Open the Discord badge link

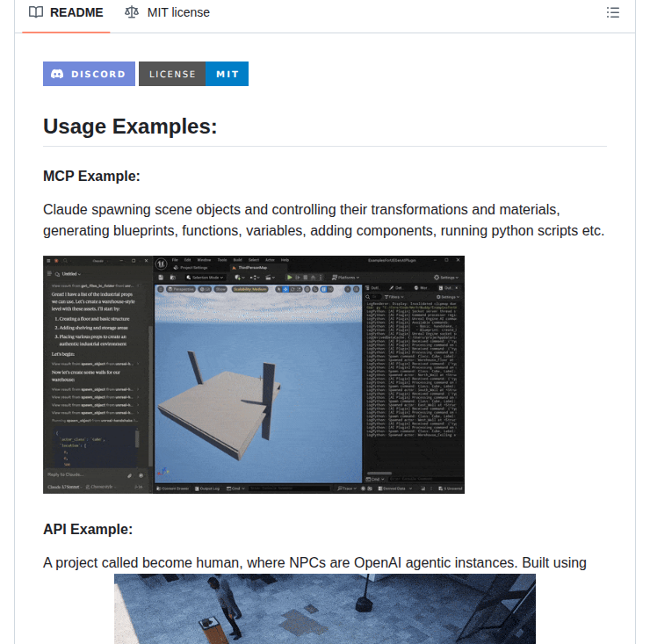tap(90, 74)
